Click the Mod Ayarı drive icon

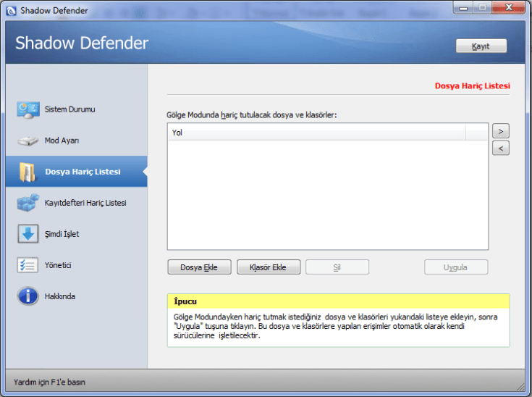pos(28,141)
